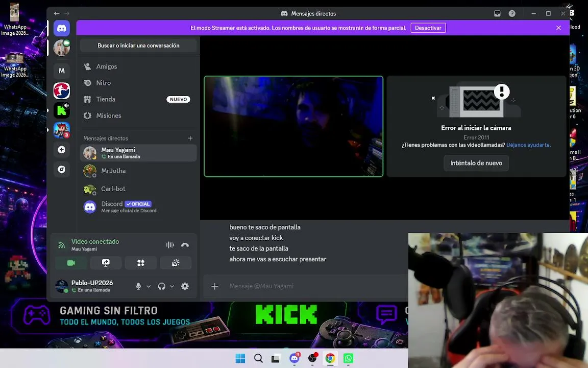Open the Amigos section
The width and height of the screenshot is (588, 368).
138,66
